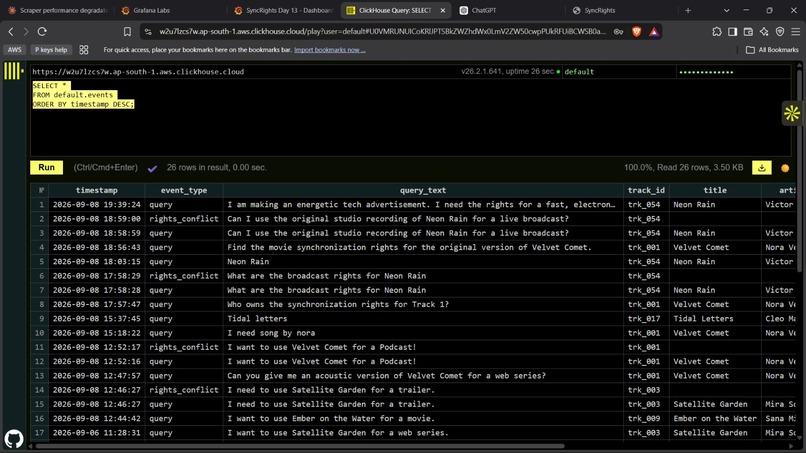
Task: Click into the SQL query editor
Action: (x=410, y=117)
